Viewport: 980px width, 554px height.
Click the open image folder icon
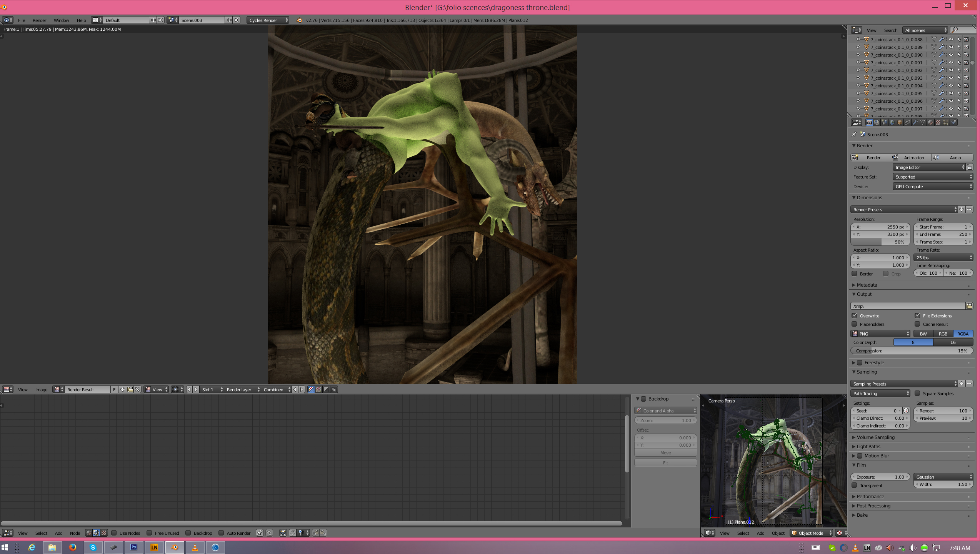[x=130, y=389]
